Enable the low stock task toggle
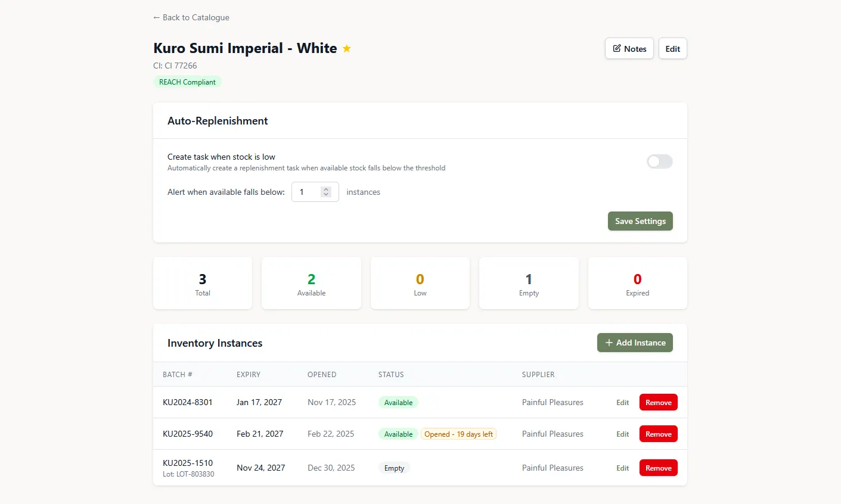 659,161
